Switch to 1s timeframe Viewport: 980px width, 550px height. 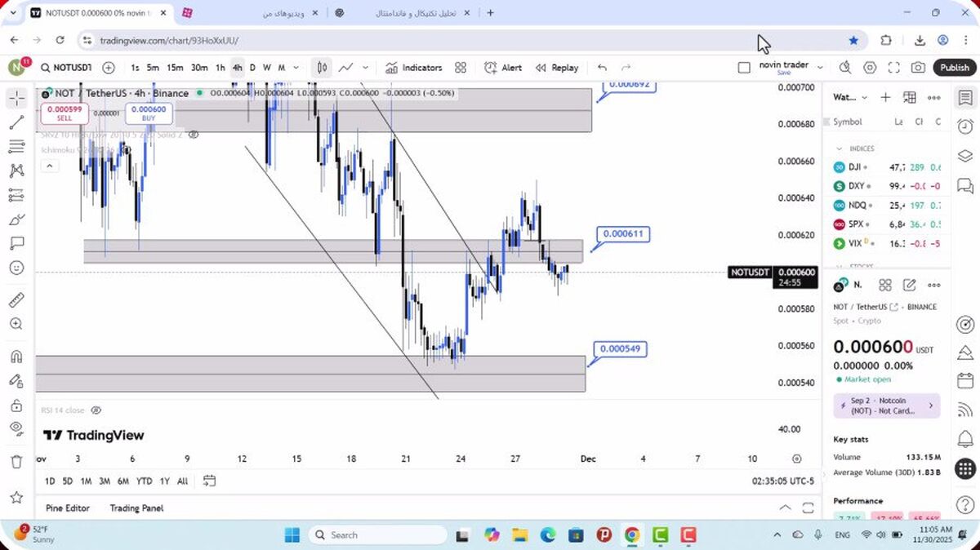pyautogui.click(x=135, y=68)
